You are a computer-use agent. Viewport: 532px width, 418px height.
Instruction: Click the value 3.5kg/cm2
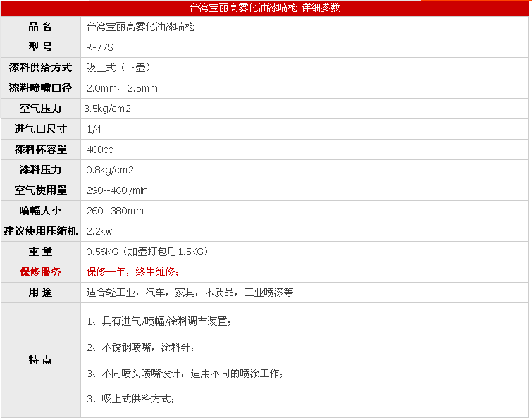[107, 109]
